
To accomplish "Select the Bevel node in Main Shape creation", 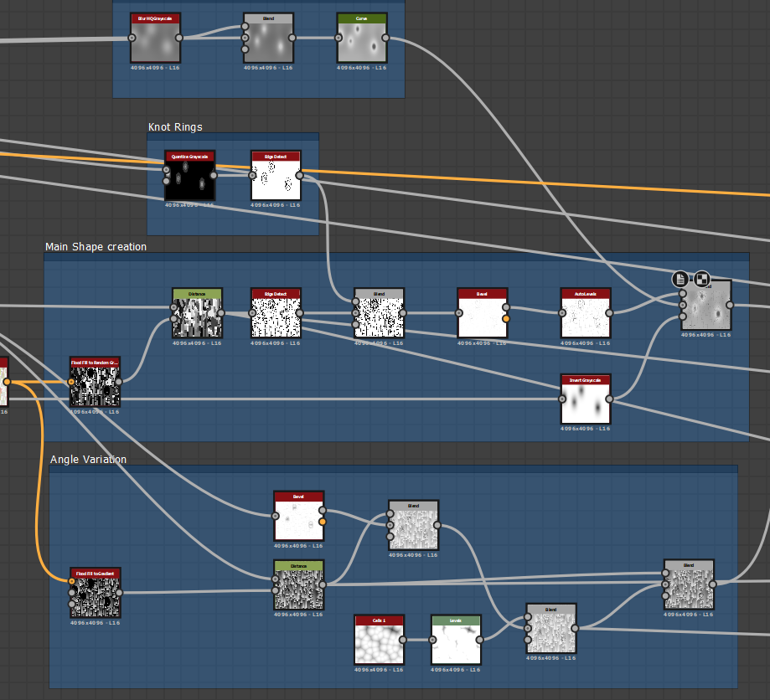I will [483, 313].
